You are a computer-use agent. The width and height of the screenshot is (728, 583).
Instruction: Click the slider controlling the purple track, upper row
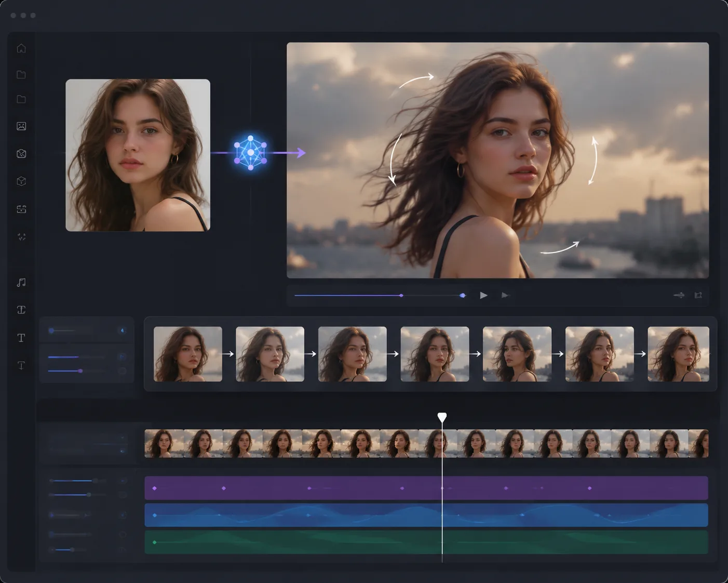pos(78,481)
